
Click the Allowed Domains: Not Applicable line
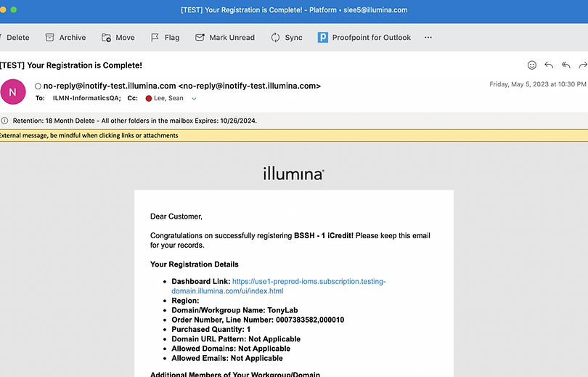click(231, 349)
